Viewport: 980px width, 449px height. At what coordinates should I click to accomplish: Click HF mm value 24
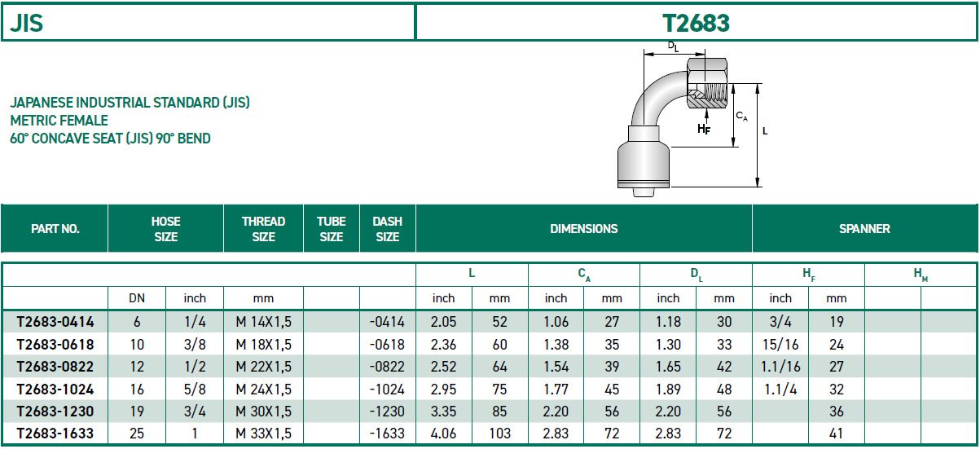tap(837, 344)
